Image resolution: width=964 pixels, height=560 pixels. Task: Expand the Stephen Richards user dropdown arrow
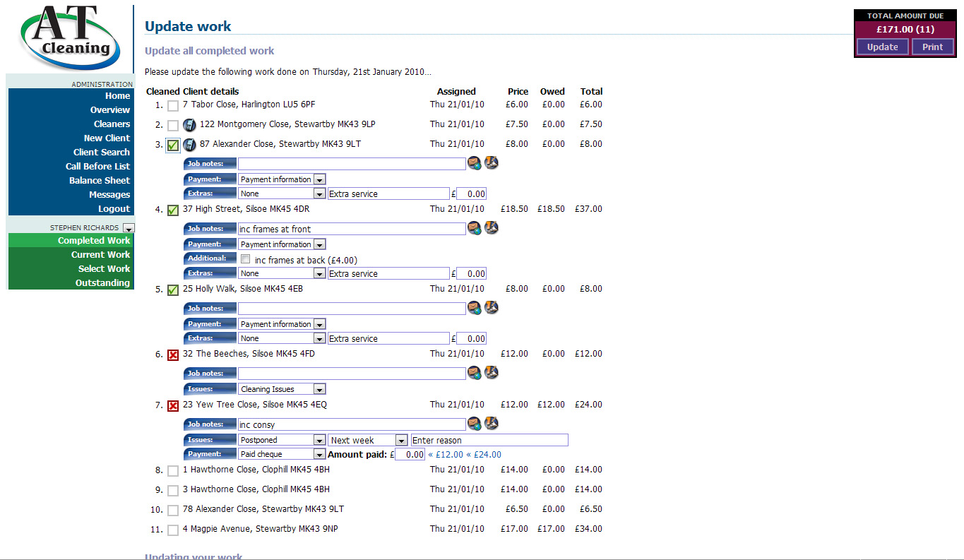(128, 228)
